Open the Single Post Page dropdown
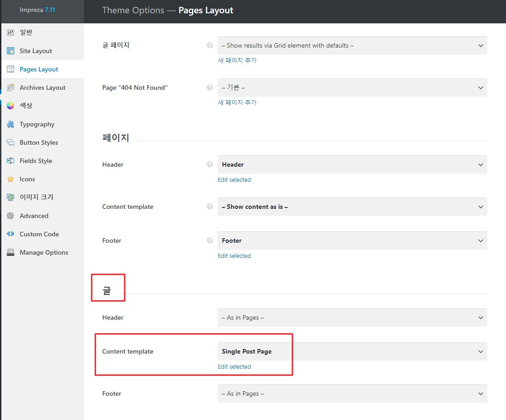506x420 pixels. coord(352,351)
